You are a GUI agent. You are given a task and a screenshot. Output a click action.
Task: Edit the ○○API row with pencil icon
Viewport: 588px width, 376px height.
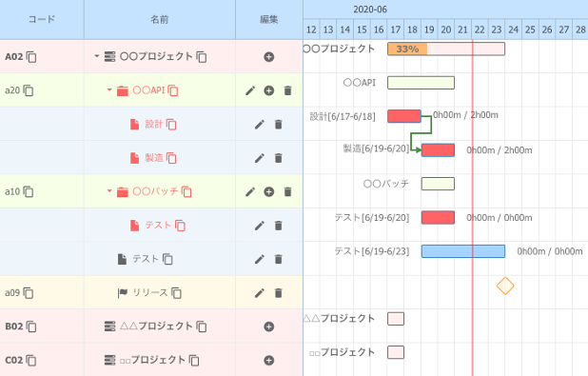(x=250, y=90)
